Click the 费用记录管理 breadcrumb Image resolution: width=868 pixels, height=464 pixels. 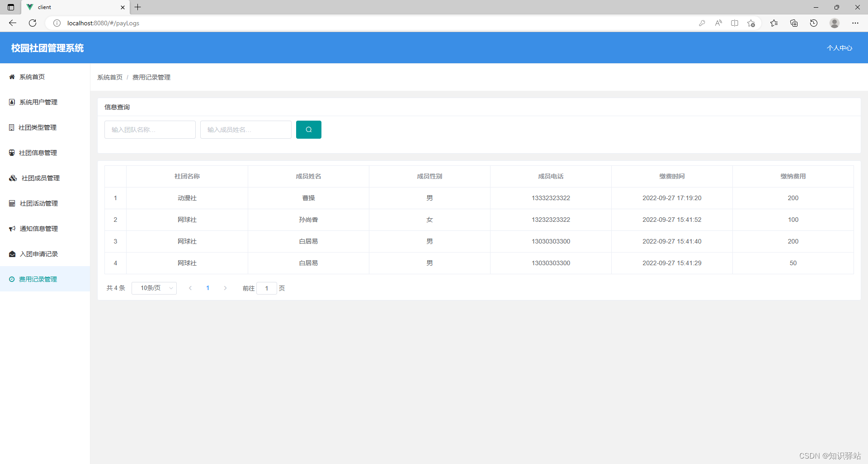tap(151, 77)
